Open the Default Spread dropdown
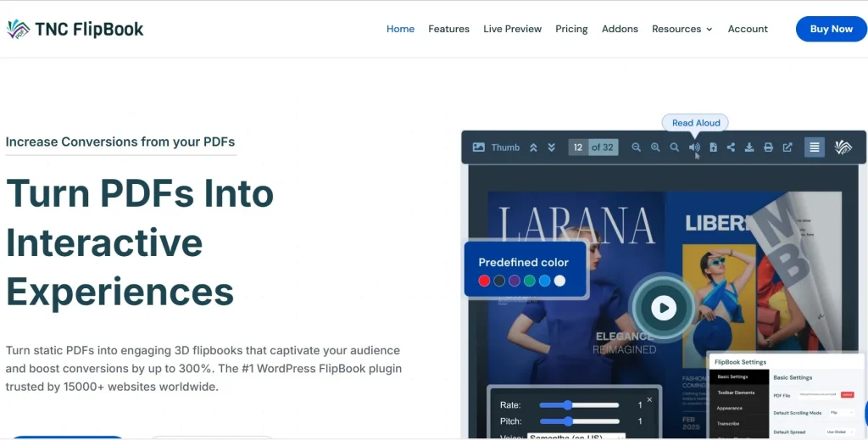The width and height of the screenshot is (868, 440). [x=840, y=432]
